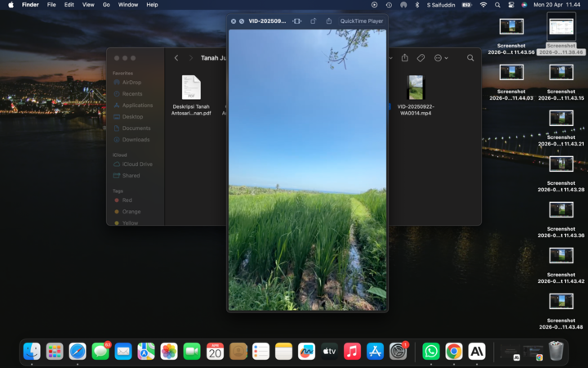The image size is (588, 368).
Task: Select AirDrop in the Finder sidebar
Action: 131,83
